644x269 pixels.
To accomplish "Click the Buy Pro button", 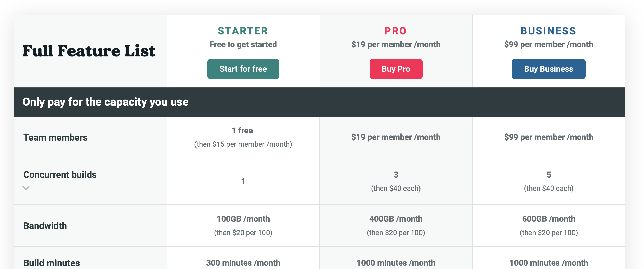I will [x=396, y=69].
